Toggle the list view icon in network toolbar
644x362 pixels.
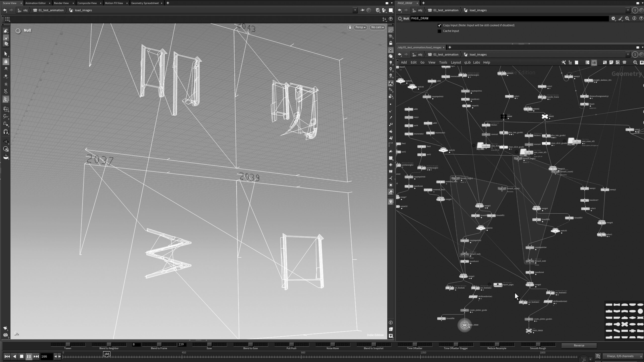[x=577, y=63]
